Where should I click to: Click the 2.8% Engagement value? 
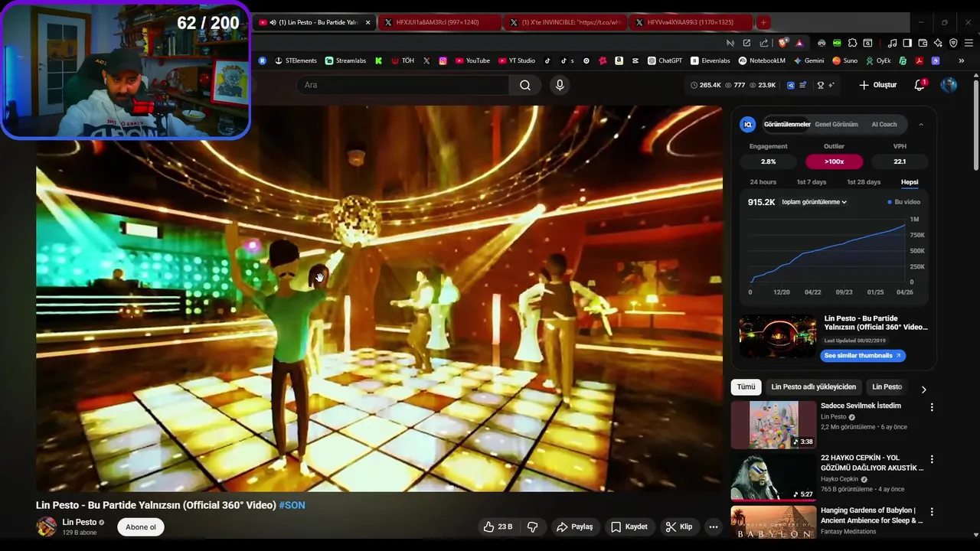click(768, 161)
